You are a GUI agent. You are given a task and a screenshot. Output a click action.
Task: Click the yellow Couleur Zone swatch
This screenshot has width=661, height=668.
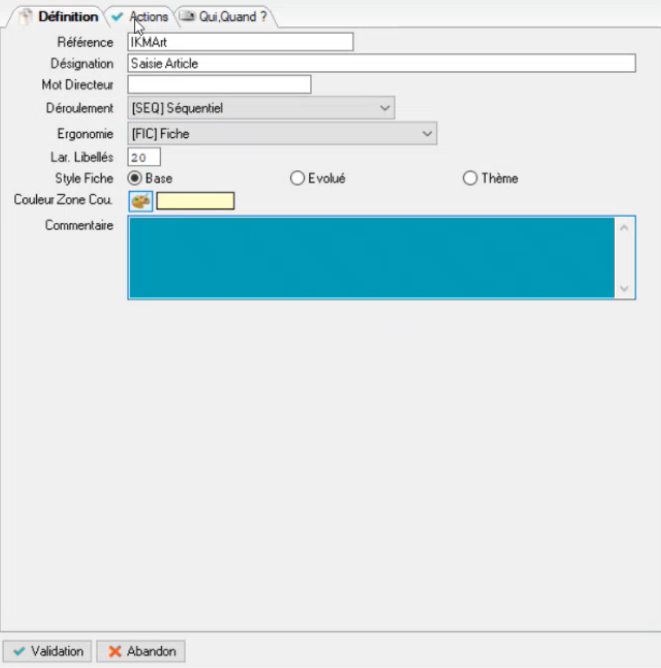tap(195, 201)
